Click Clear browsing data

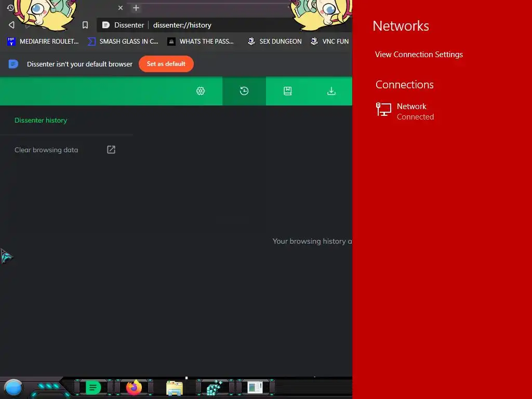pyautogui.click(x=46, y=150)
